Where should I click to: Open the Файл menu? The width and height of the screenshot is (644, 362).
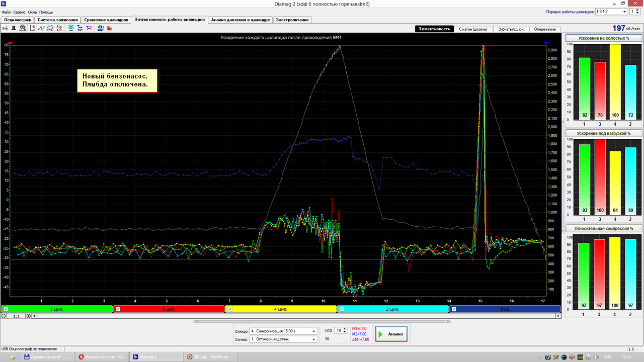coord(6,12)
